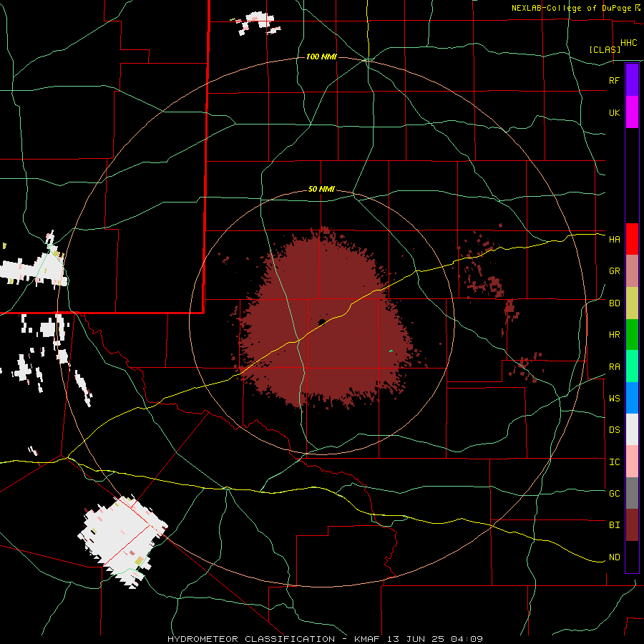The height and width of the screenshot is (644, 644).
Task: Click the GC legend label
Action: point(614,494)
